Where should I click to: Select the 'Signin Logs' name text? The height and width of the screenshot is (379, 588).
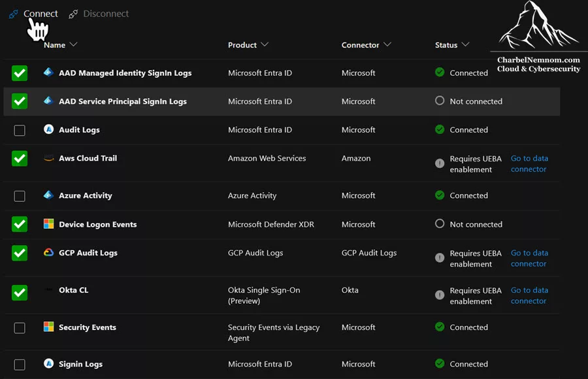80,364
